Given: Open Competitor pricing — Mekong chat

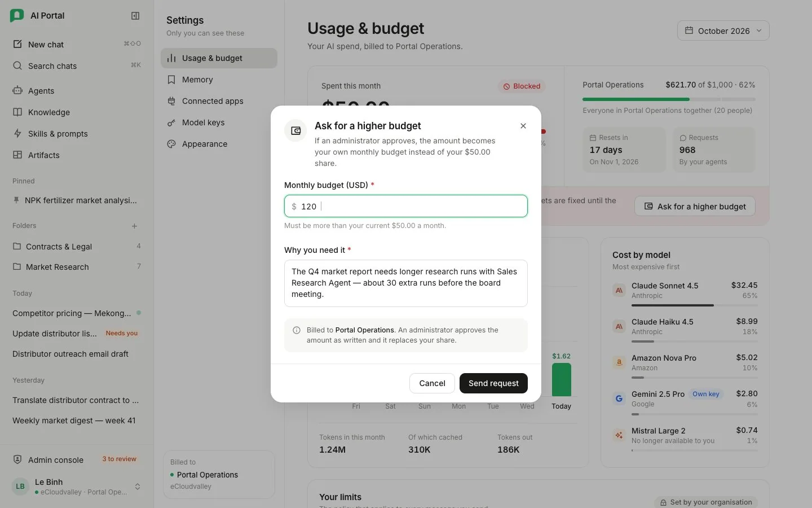Looking at the screenshot, I should [x=77, y=313].
